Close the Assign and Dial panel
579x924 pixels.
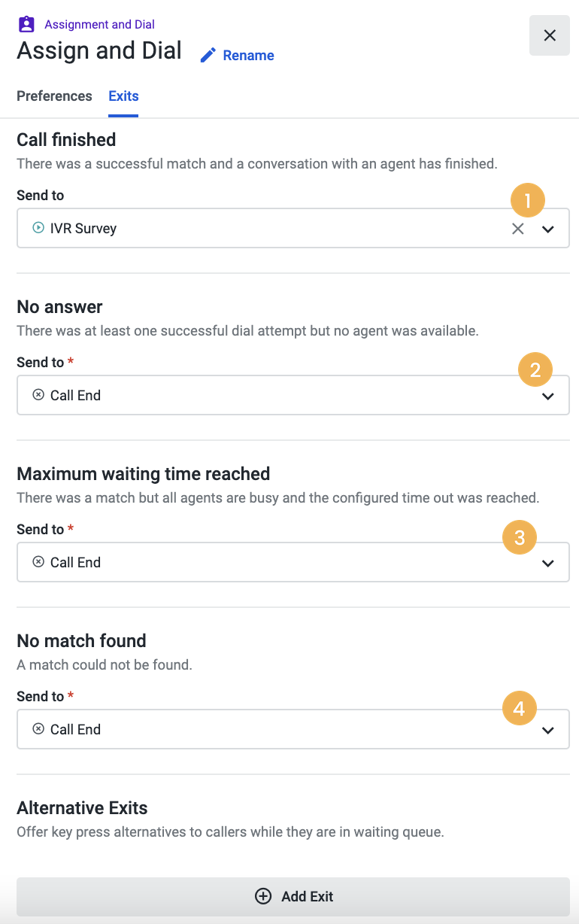[550, 35]
